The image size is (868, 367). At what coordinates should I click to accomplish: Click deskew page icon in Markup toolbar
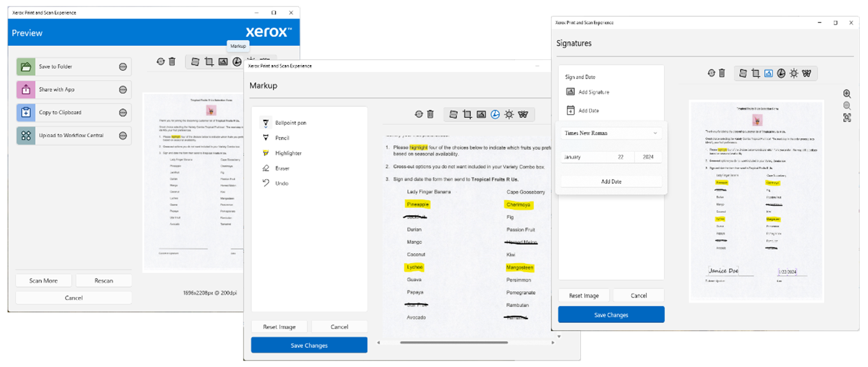tap(453, 115)
